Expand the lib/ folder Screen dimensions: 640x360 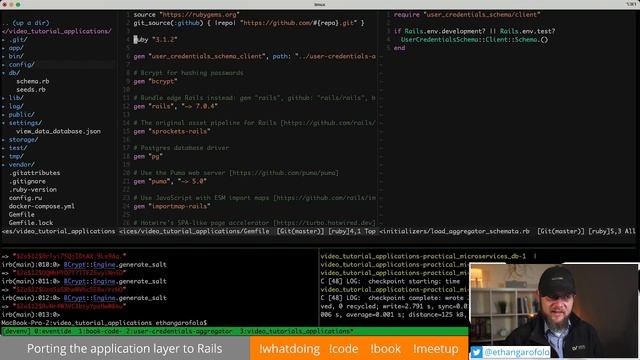[x=16, y=98]
